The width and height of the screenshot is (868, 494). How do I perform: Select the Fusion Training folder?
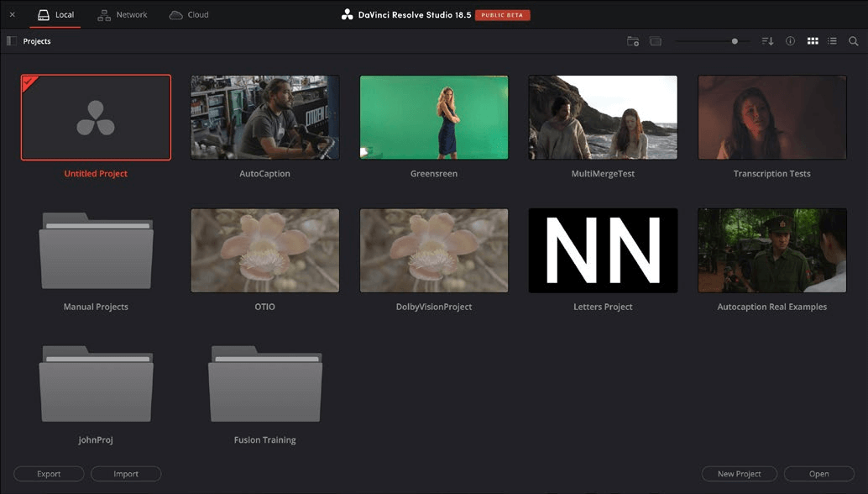click(x=264, y=385)
